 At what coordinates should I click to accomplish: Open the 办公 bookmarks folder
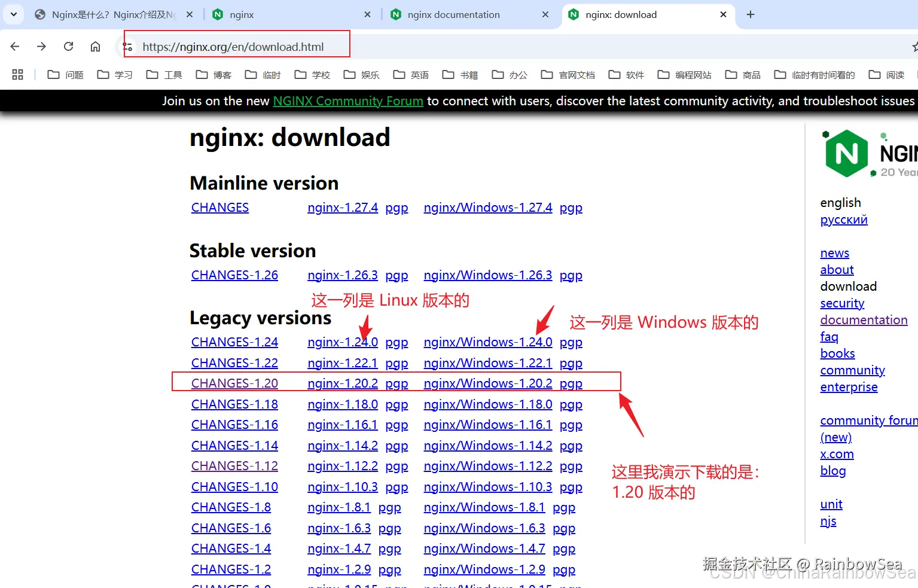(510, 75)
